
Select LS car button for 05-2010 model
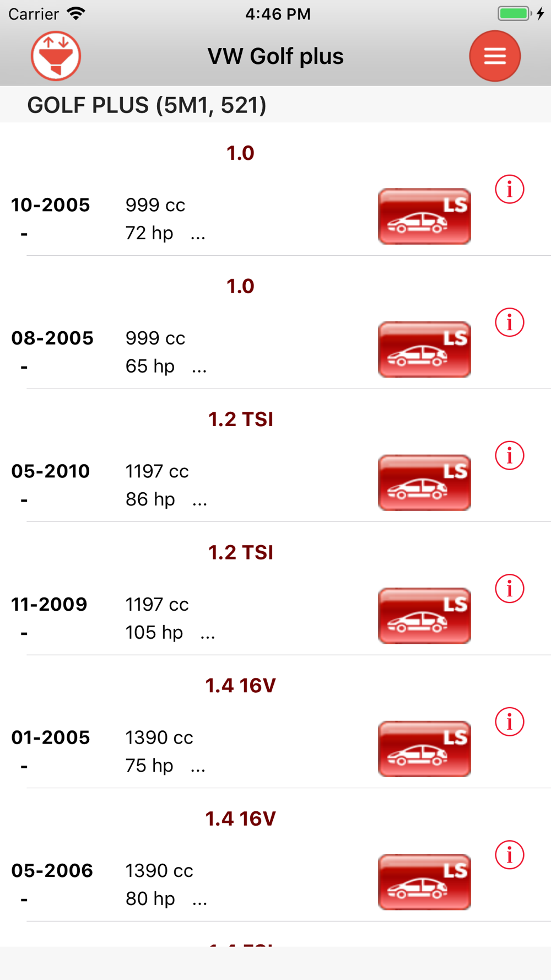pyautogui.click(x=424, y=483)
